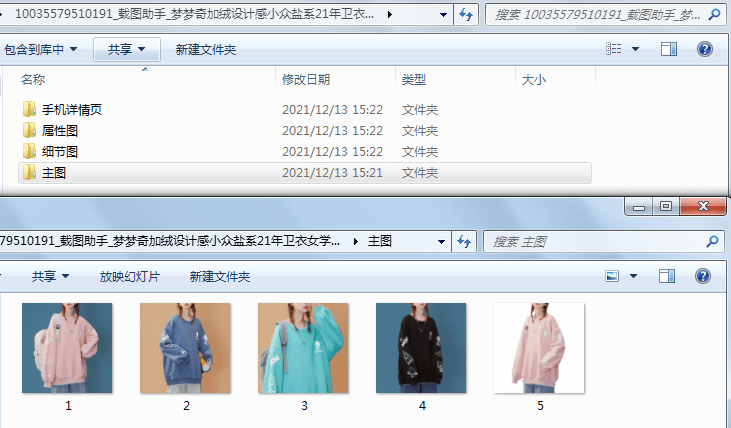Click 放映幻灯片 slideshow button
Screen dimensions: 731x428
(x=129, y=276)
